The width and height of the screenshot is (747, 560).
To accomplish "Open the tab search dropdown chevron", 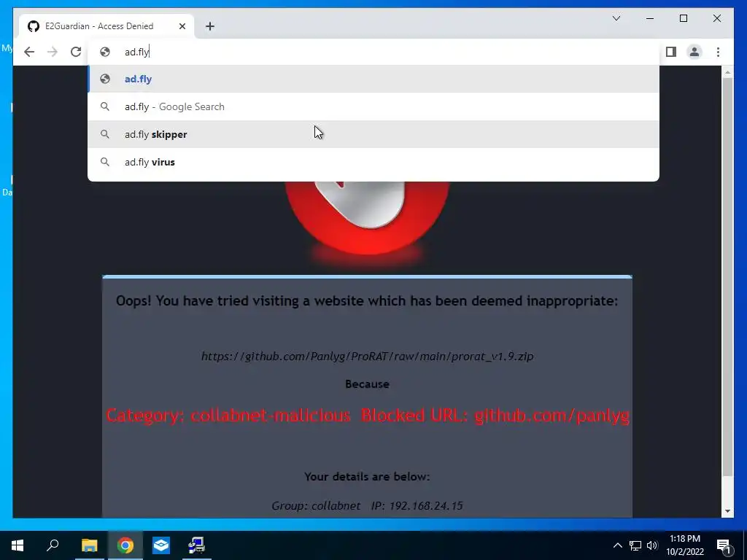I will 616,18.
